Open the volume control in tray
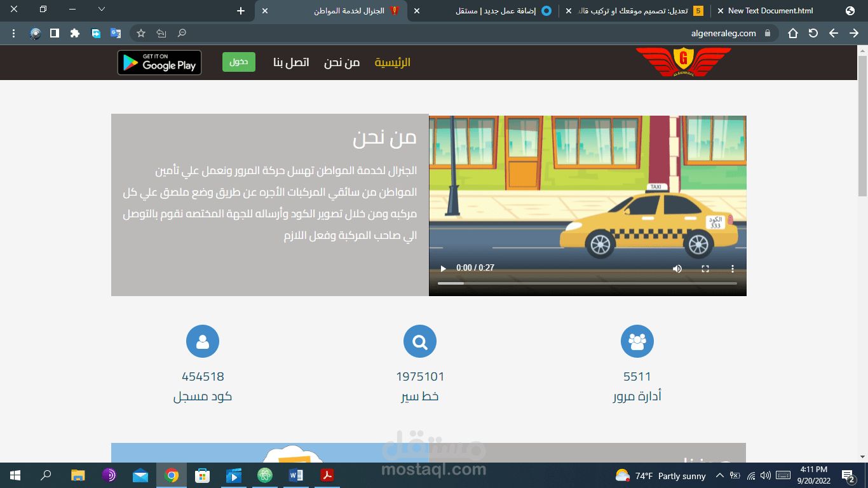The width and height of the screenshot is (868, 488). [x=765, y=475]
